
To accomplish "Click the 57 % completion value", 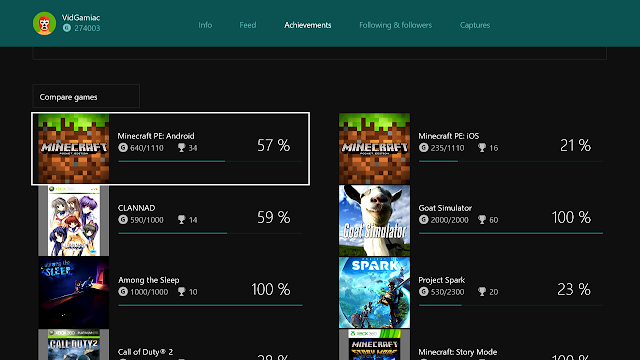I will (273, 145).
